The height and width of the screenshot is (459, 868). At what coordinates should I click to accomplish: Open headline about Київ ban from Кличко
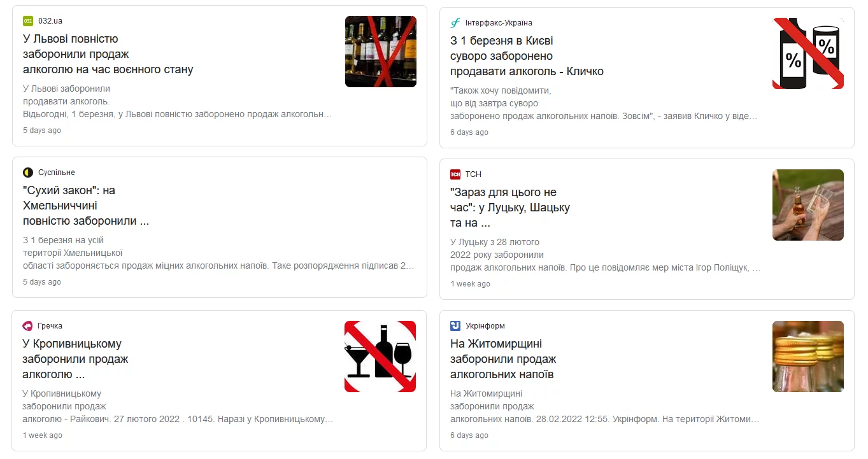click(527, 56)
